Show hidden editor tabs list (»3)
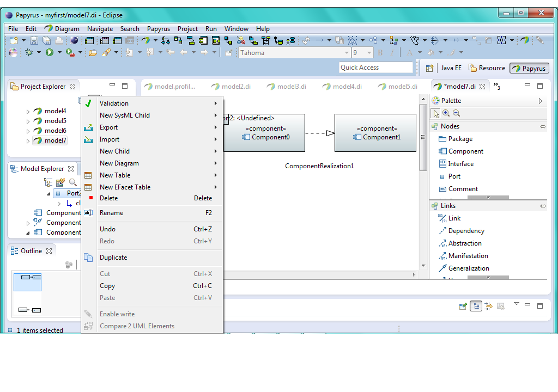Viewport: 558px width, 392px height. [497, 86]
